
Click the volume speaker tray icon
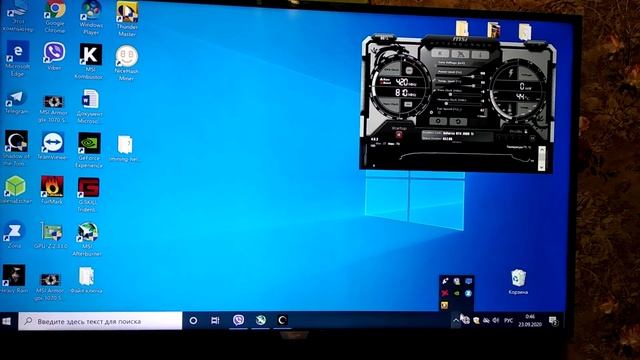point(496,320)
